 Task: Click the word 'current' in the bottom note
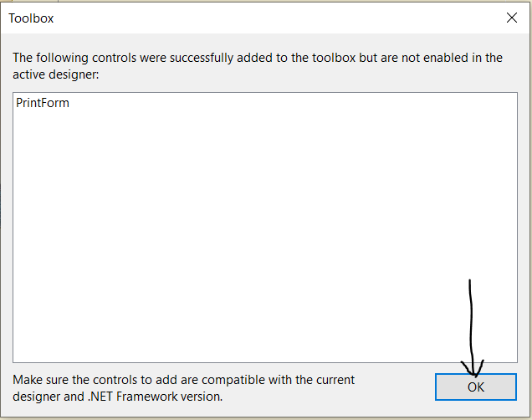coord(335,380)
